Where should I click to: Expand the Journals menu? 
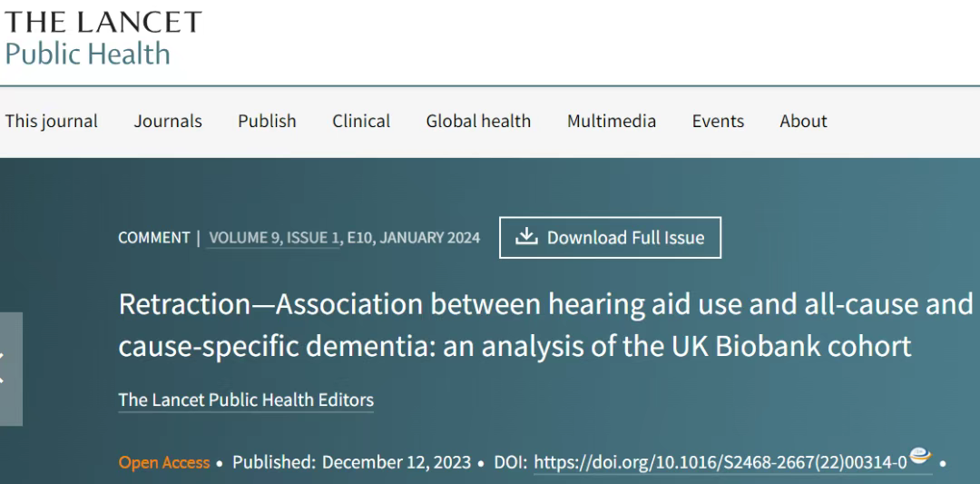(x=168, y=121)
